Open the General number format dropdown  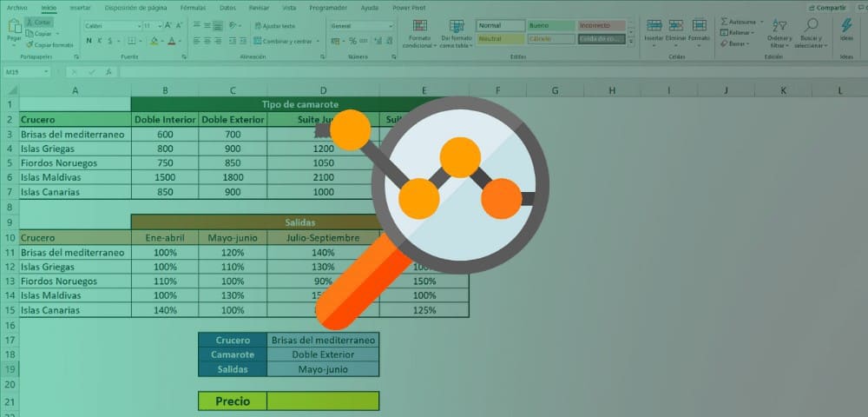click(391, 26)
